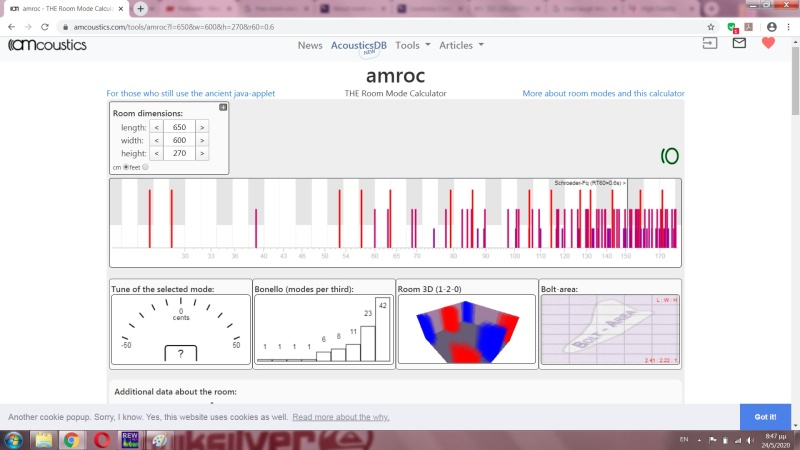Viewport: 800px width, 450px height.
Task: Open the mail envelope icon
Action: tap(739, 43)
